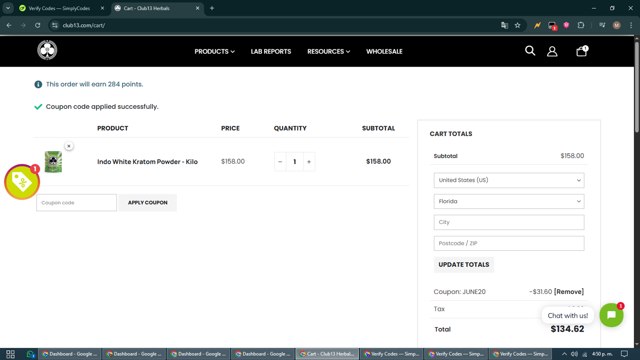Image resolution: width=640 pixels, height=360 pixels.
Task: Click the Chat with us! label
Action: 567,316
